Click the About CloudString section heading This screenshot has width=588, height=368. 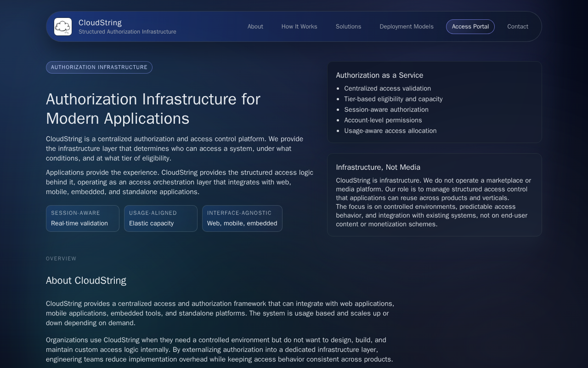click(x=86, y=281)
